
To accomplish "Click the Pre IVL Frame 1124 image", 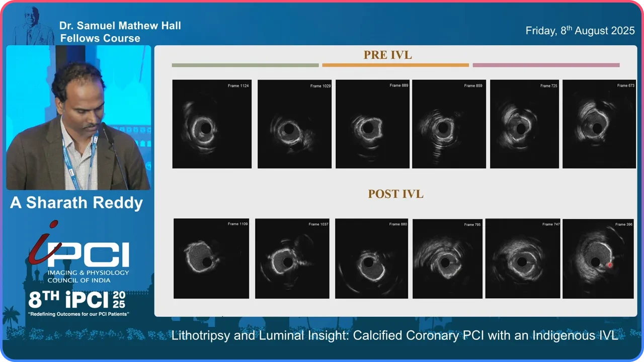I will [x=212, y=124].
